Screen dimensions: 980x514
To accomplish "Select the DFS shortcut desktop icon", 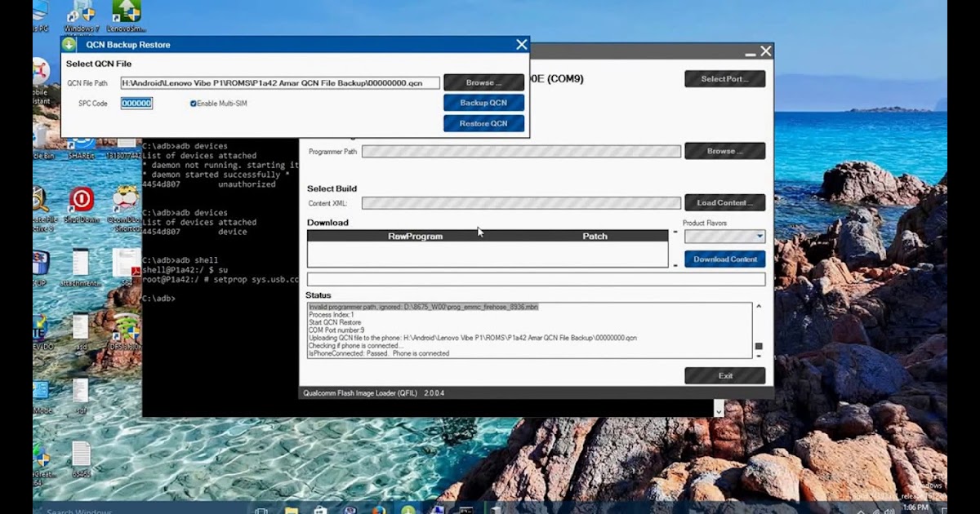I will pyautogui.click(x=124, y=332).
